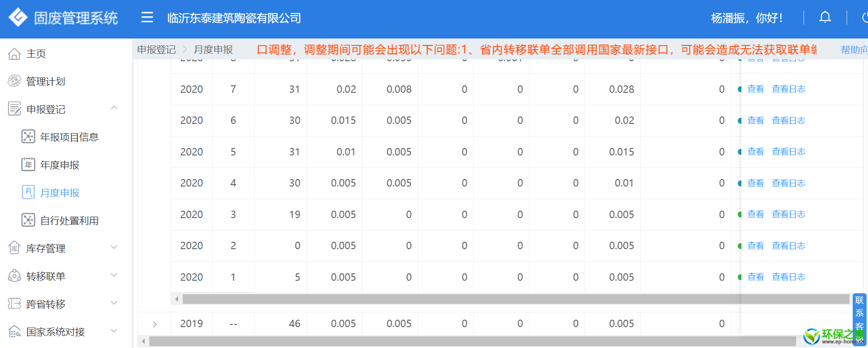Click the 年报项目信息 icon
Screen dimensions: 868x348
pyautogui.click(x=28, y=137)
